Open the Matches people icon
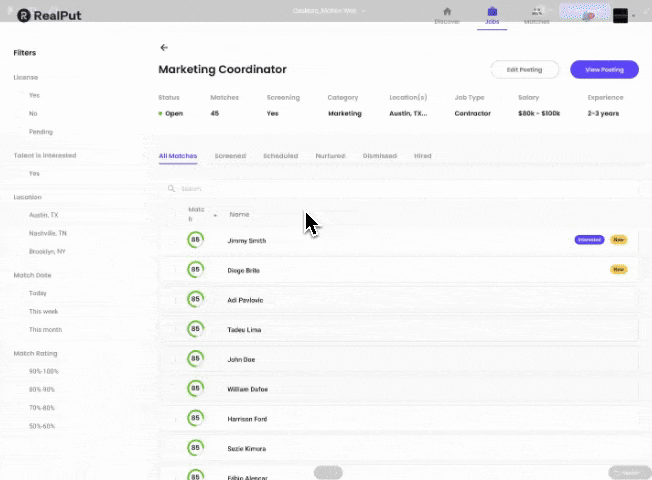Screen dimensions: 652x480 537,11
